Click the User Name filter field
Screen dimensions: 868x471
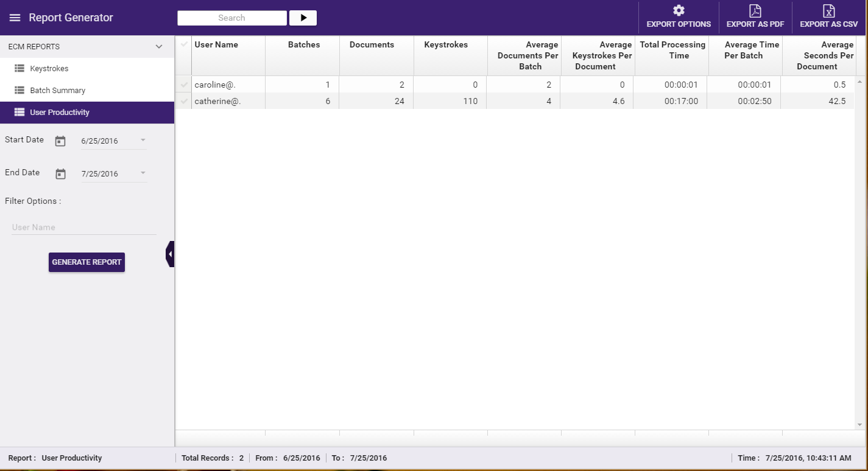83,228
